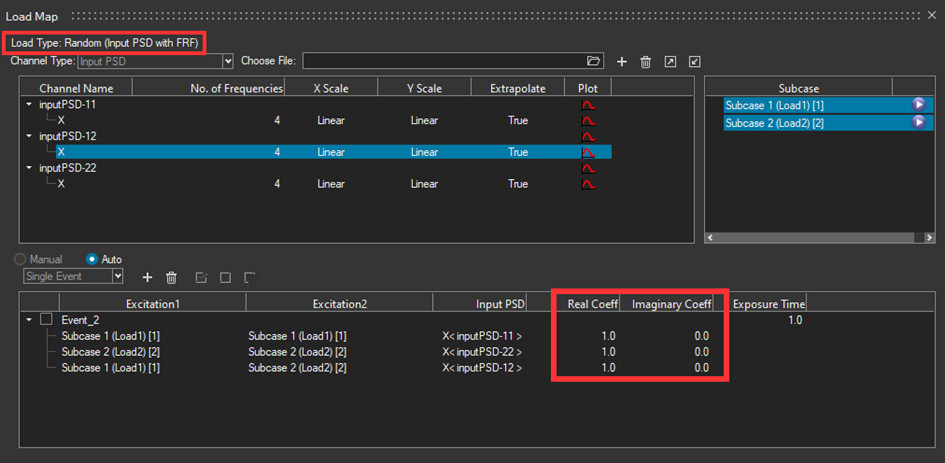
Task: Select the Auto radio button
Action: (x=94, y=260)
